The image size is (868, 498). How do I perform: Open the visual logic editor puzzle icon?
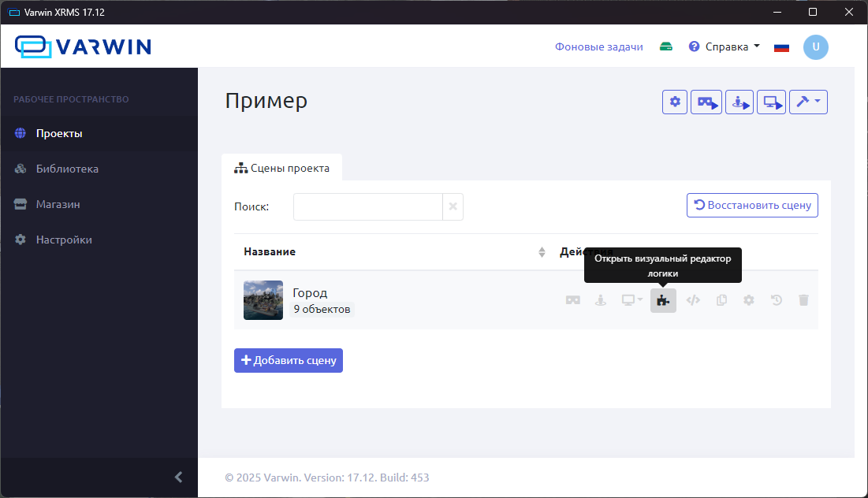pos(663,300)
